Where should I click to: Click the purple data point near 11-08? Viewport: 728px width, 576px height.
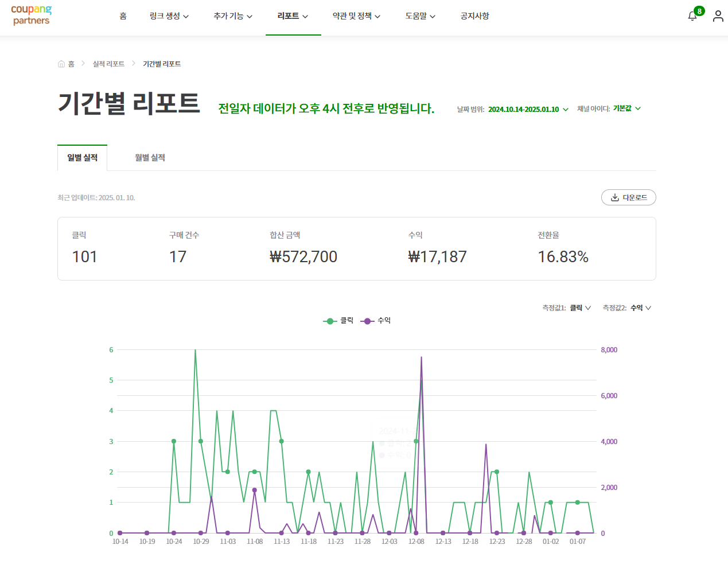[255, 490]
